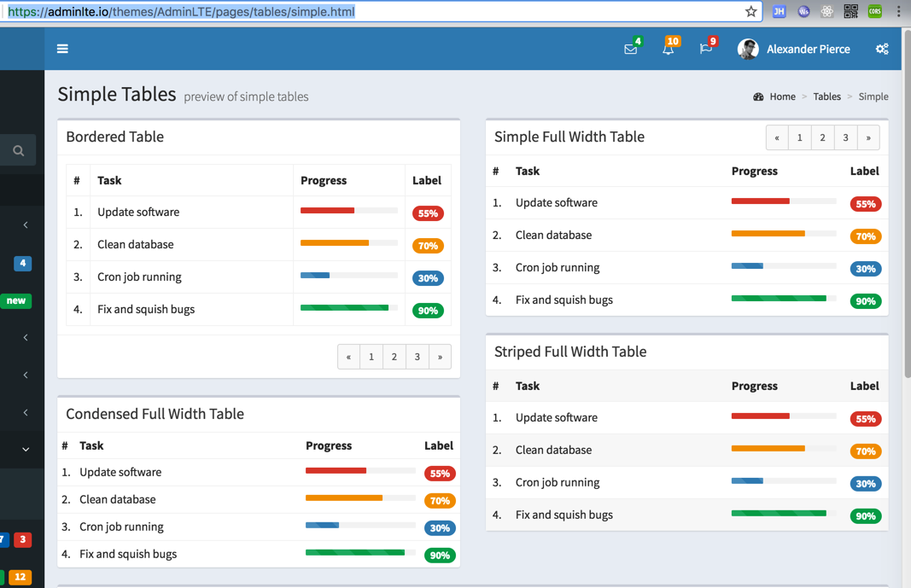The image size is (911, 588).
Task: Click the 'Simple Tables' page heading
Action: 117,94
